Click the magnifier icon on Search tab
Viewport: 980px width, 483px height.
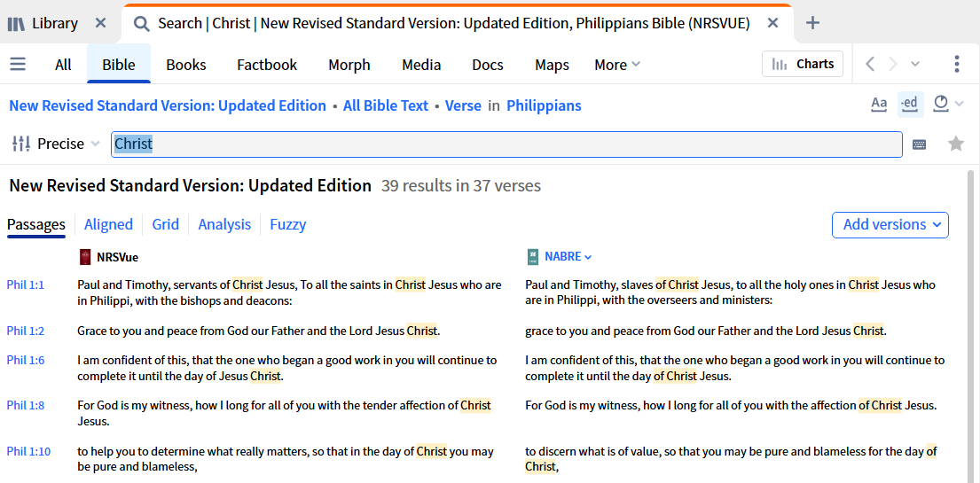click(142, 24)
